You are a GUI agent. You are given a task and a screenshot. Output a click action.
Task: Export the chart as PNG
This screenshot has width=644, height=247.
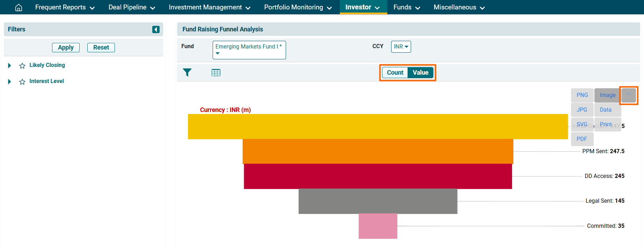point(582,95)
